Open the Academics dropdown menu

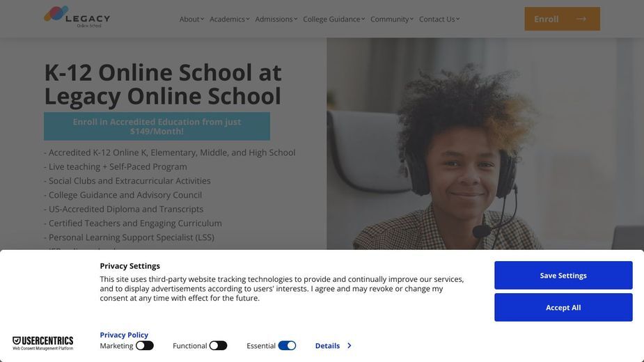pos(229,19)
